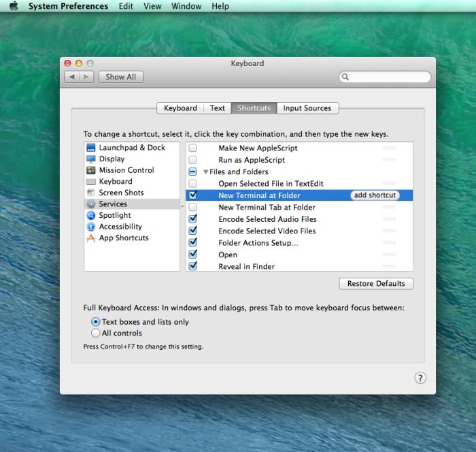Viewport: 476px width, 452px height.
Task: Select the Services gear icon
Action: (90, 204)
